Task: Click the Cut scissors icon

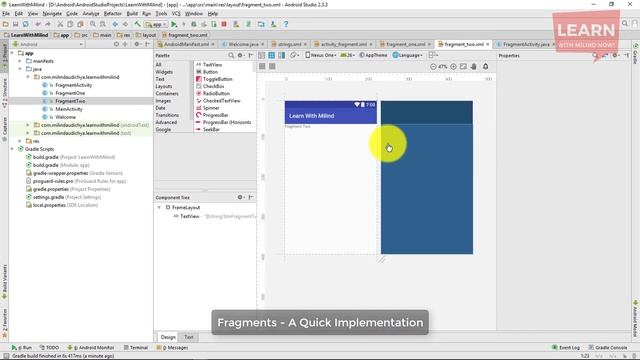Action: (x=60, y=24)
